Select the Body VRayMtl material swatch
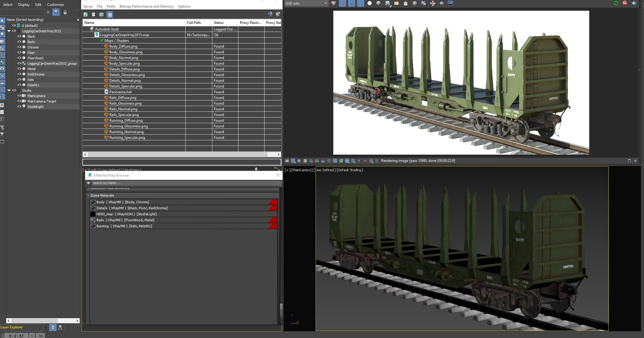 pyautogui.click(x=93, y=202)
